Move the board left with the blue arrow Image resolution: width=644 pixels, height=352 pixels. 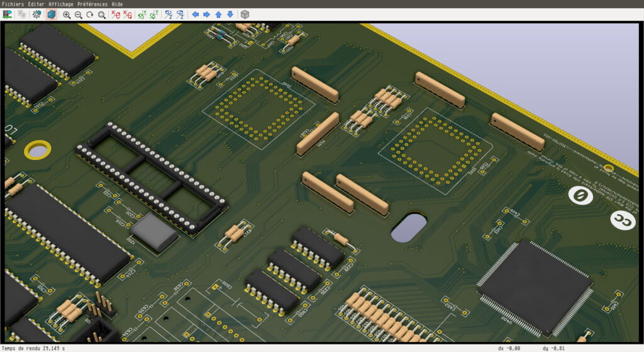click(x=196, y=14)
